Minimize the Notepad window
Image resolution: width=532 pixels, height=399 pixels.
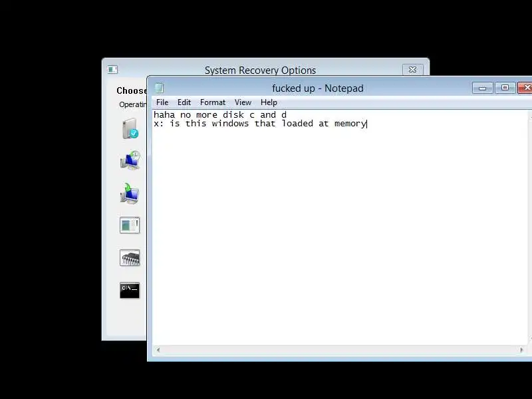483,88
